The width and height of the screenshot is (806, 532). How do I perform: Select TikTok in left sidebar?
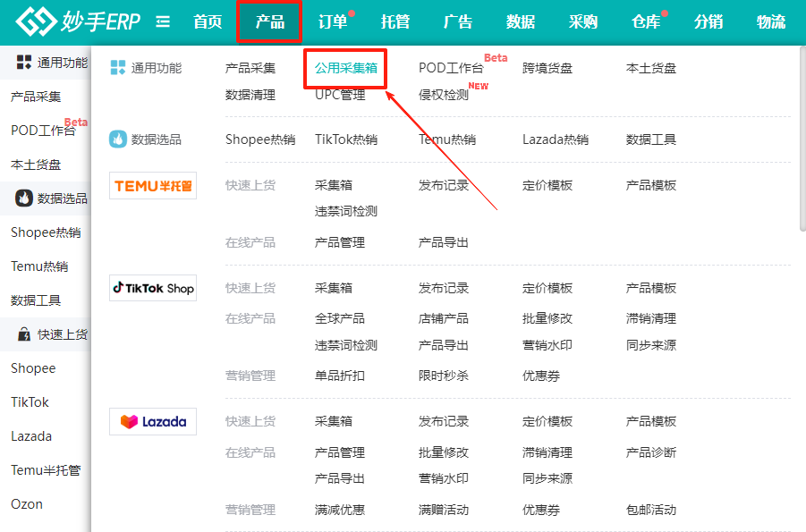tap(30, 402)
